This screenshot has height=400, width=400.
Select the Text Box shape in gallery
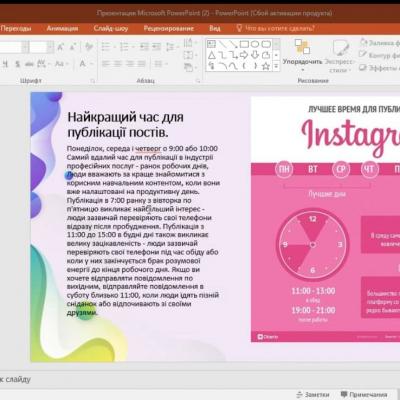(x=211, y=44)
